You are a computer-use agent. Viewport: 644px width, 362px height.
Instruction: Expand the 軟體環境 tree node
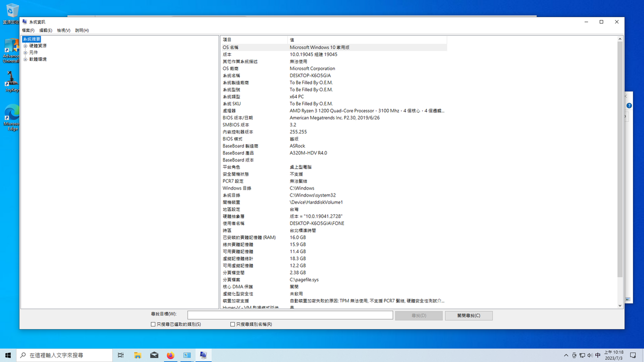25,59
